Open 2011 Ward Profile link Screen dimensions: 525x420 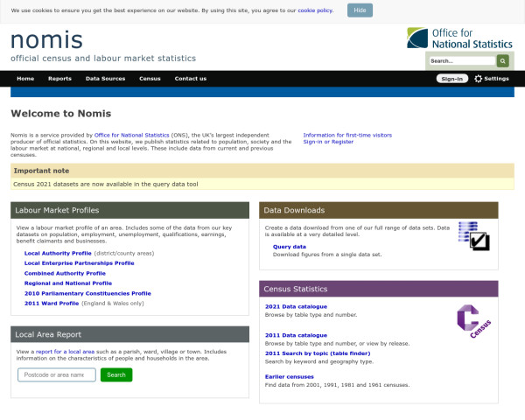click(52, 304)
